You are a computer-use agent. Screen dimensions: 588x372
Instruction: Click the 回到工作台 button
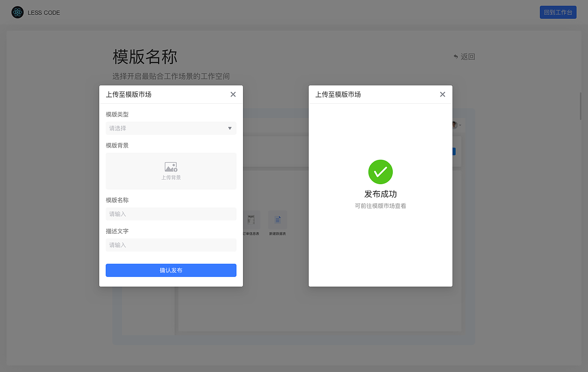[x=558, y=12]
